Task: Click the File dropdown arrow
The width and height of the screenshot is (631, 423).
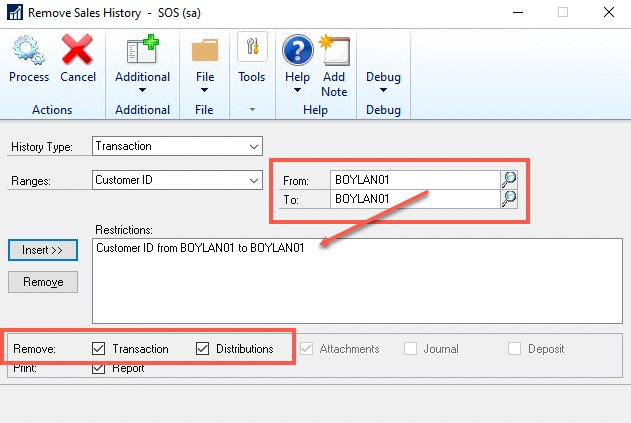Action: pyautogui.click(x=204, y=90)
